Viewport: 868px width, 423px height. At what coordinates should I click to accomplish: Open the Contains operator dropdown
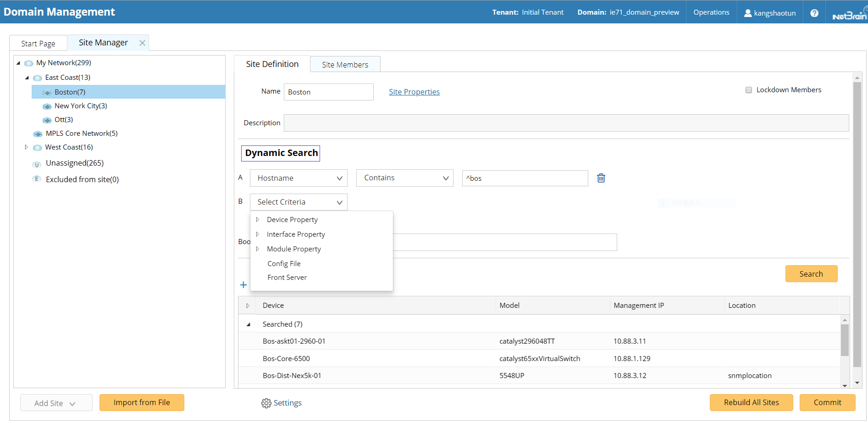pyautogui.click(x=404, y=178)
